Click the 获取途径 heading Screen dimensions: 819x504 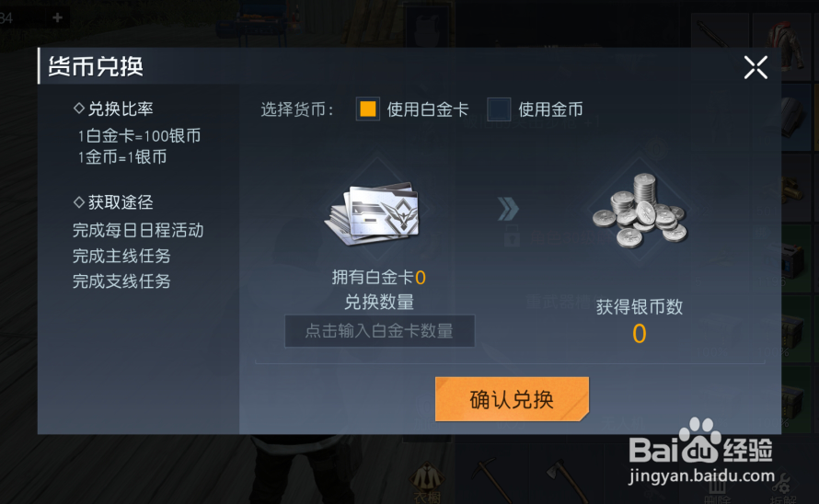113,202
